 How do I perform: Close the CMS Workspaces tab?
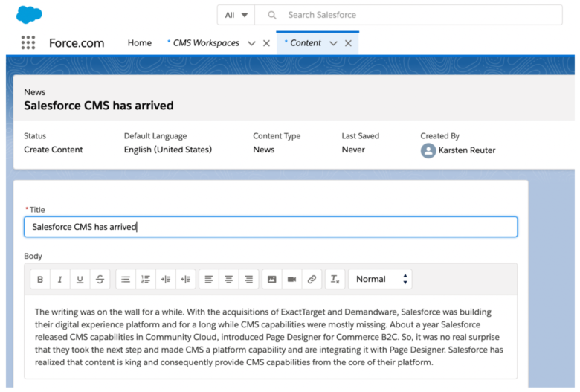[266, 43]
